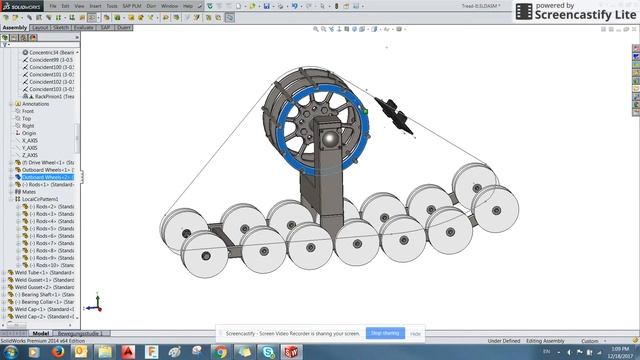Click the Mate paperclip icon
This screenshot has width=640, height=360.
29,18
